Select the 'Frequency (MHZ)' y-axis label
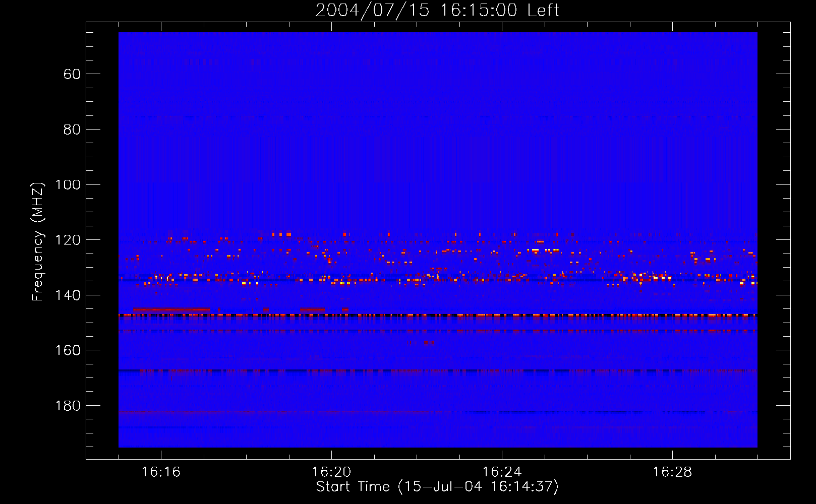The width and height of the screenshot is (816, 504). (x=38, y=241)
